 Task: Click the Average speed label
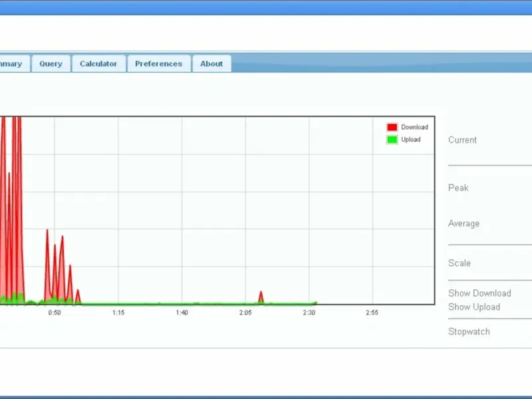click(x=464, y=223)
